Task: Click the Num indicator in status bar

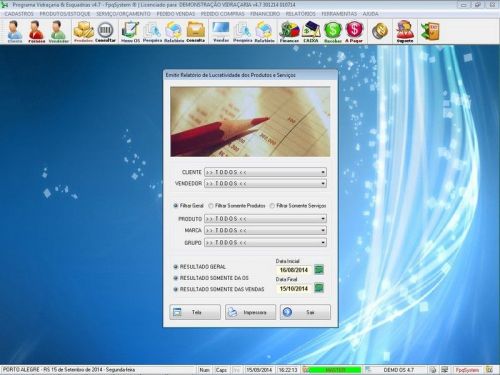Action: [x=204, y=370]
